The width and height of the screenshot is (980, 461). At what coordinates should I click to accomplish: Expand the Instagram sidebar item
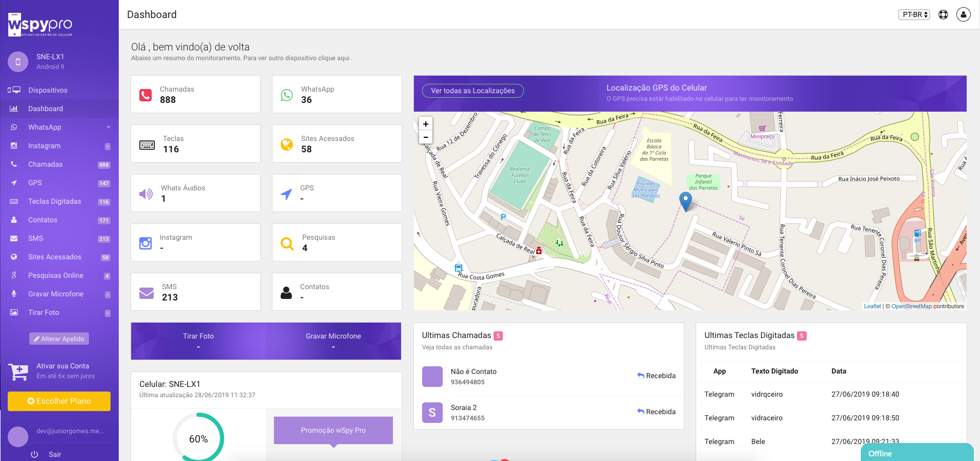click(x=59, y=146)
